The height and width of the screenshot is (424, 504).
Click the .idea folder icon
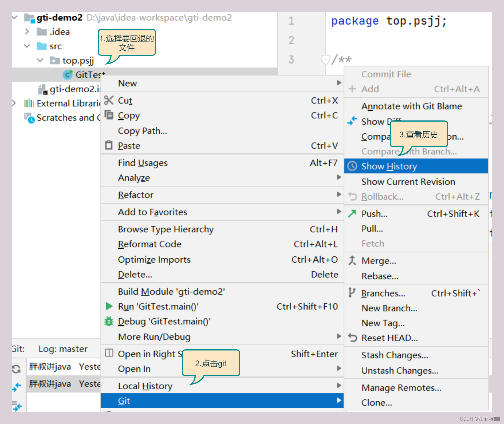(42, 31)
